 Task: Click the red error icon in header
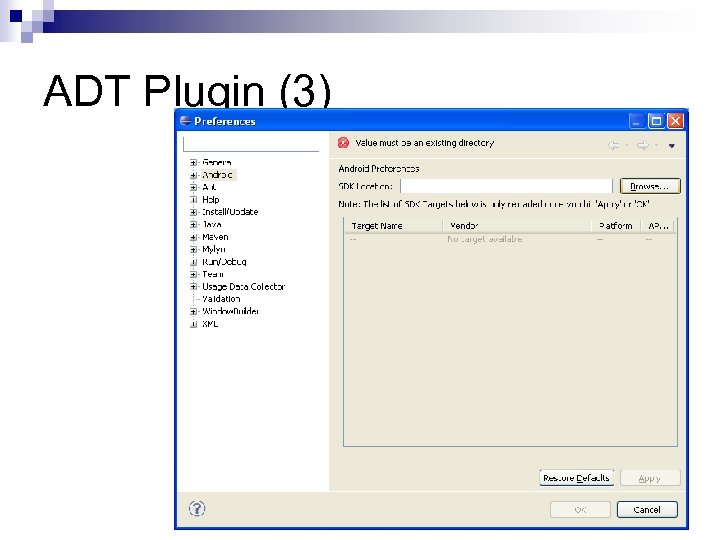tap(343, 143)
